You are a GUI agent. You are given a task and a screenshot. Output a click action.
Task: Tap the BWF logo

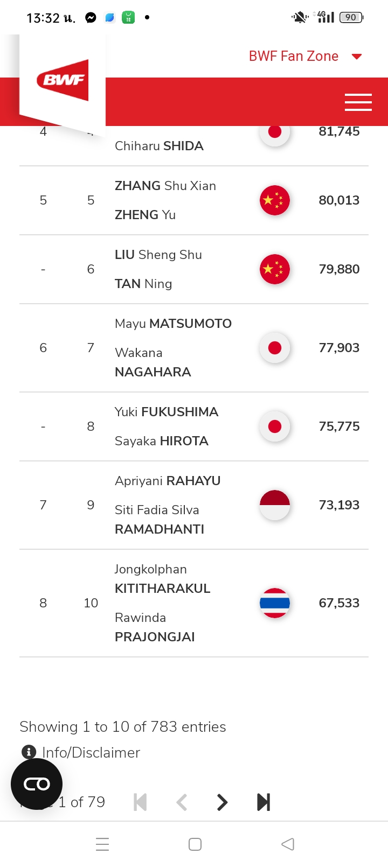[63, 80]
